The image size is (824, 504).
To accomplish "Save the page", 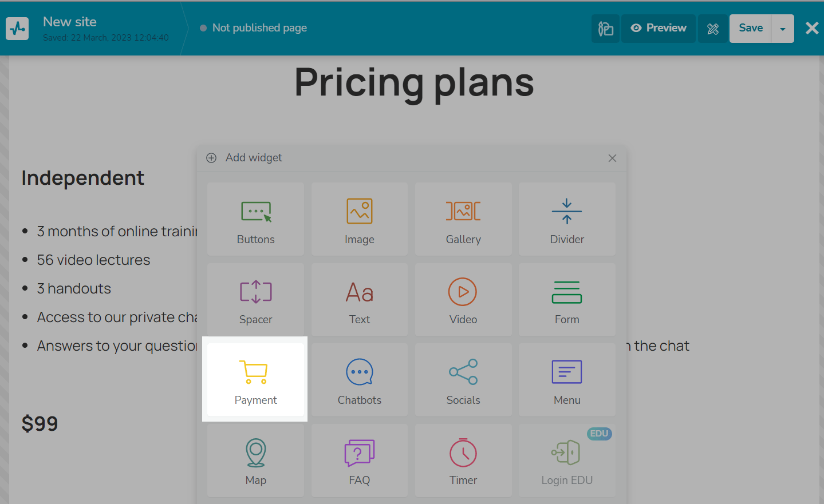I will click(750, 29).
